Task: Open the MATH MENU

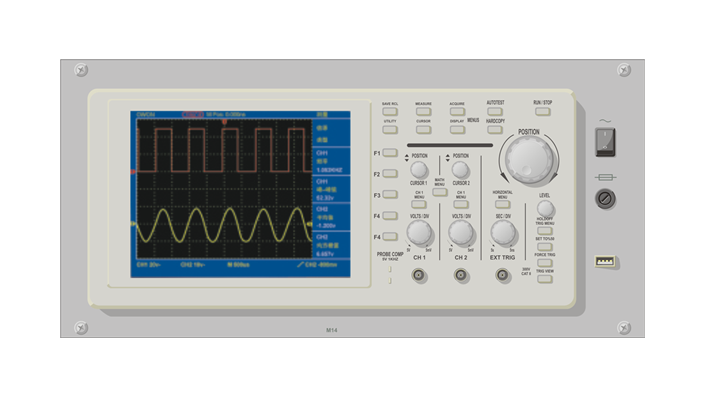Action: pyautogui.click(x=440, y=192)
